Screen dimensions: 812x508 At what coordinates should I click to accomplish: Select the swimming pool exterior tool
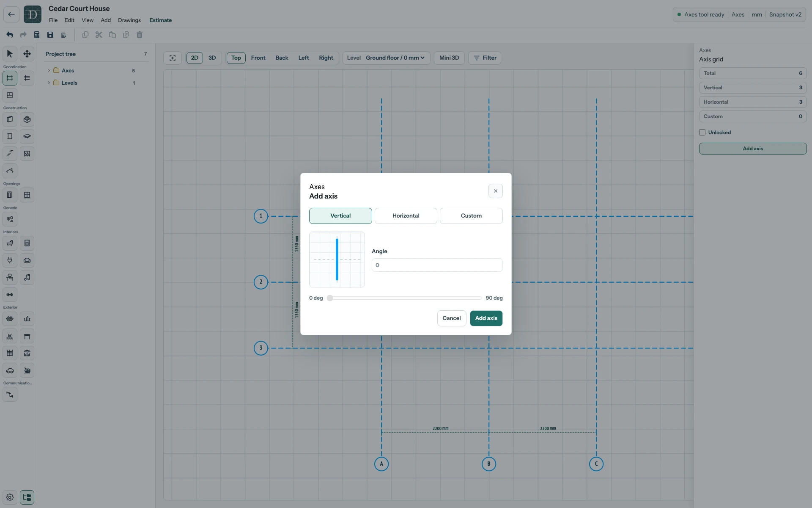pyautogui.click(x=10, y=336)
